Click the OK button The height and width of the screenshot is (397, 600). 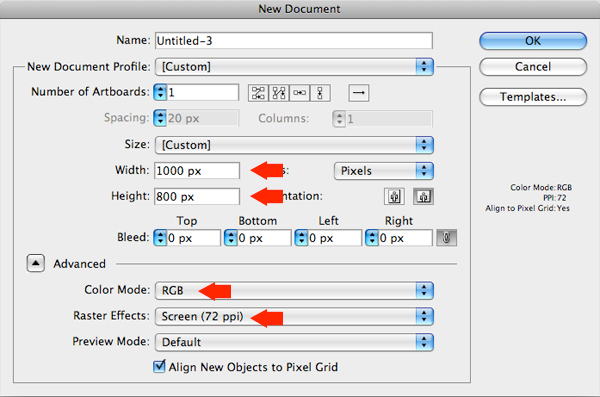[x=533, y=41]
